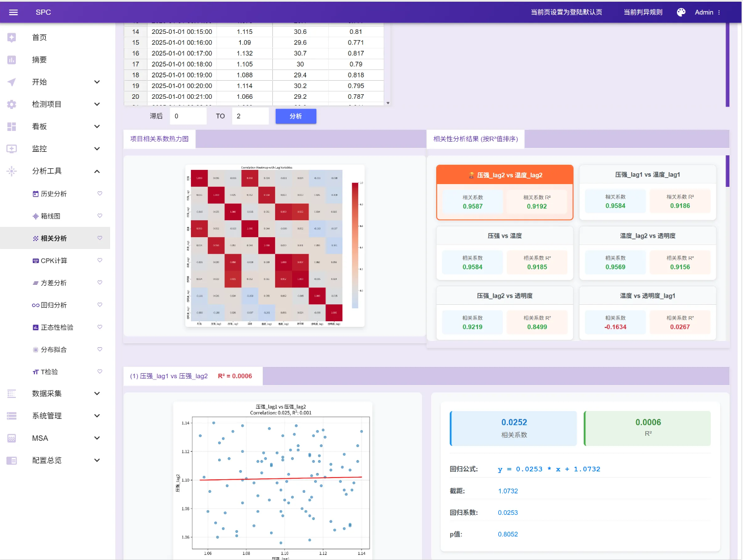Viewport: 743px width, 560px height.
Task: Click the 首页 home icon
Action: [x=11, y=37]
